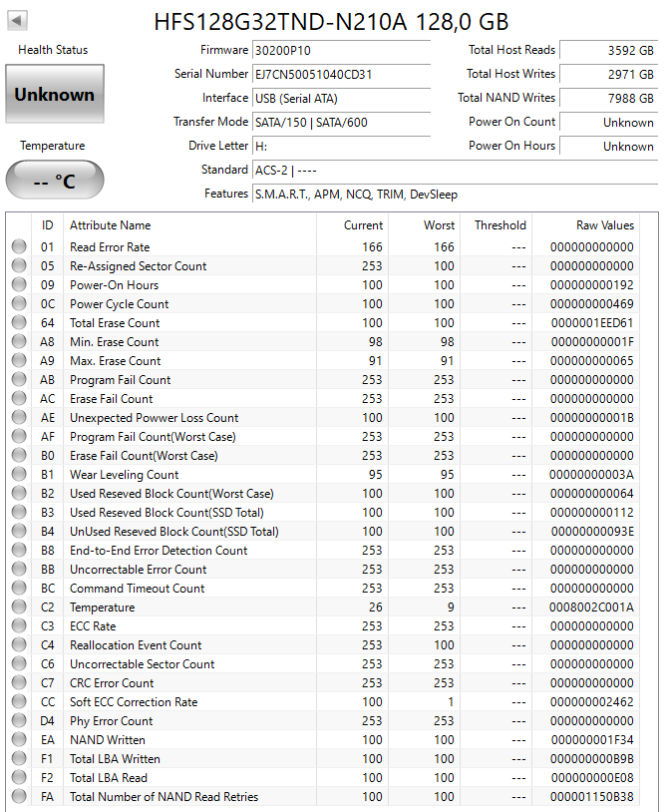Select status circle for Uncorrectable Sector Count
The image size is (666, 812).
(x=19, y=664)
